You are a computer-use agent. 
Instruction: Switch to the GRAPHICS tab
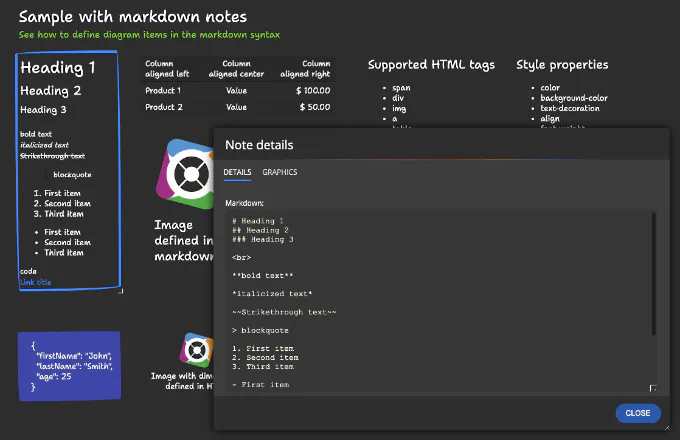(x=280, y=172)
